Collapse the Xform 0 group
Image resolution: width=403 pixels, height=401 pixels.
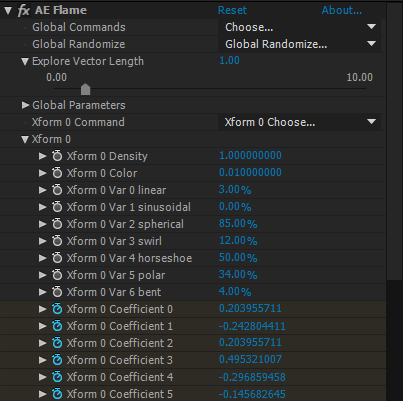click(25, 139)
